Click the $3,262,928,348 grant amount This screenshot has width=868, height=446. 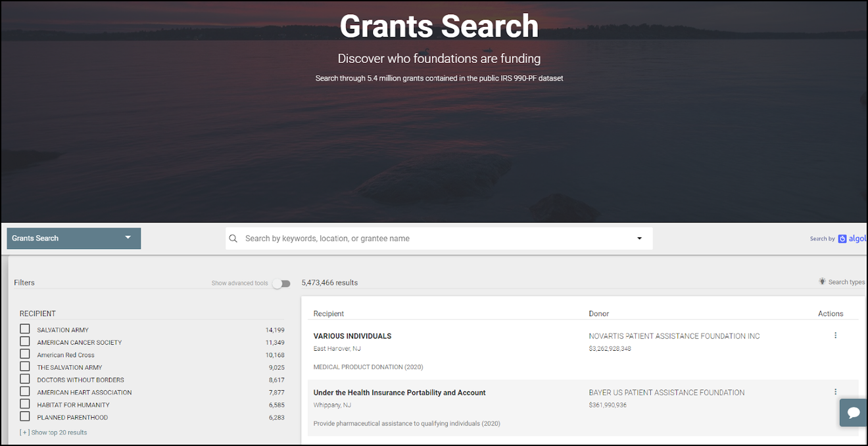click(610, 349)
